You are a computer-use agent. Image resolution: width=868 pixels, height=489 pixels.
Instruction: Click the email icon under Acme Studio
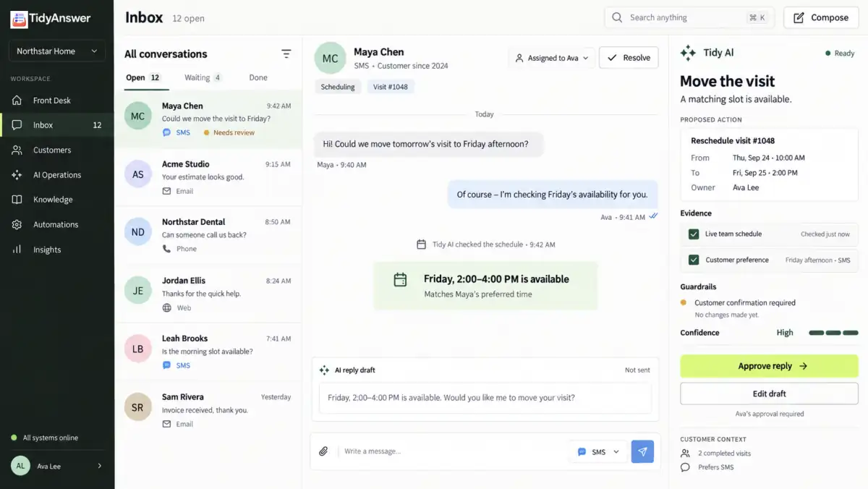click(166, 191)
